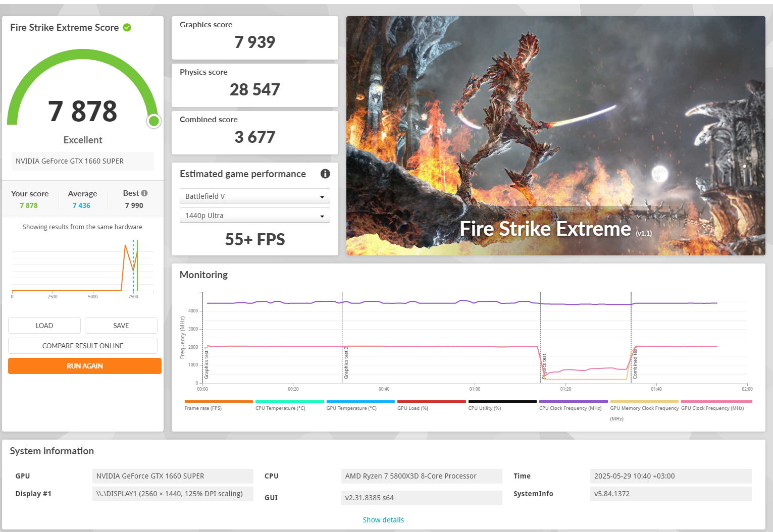
Task: Click the info icon beside Best score
Action: pyautogui.click(x=144, y=193)
